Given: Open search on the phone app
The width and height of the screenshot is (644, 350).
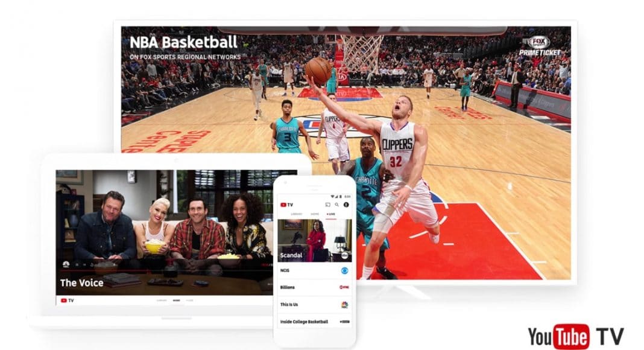Looking at the screenshot, I should 337,204.
